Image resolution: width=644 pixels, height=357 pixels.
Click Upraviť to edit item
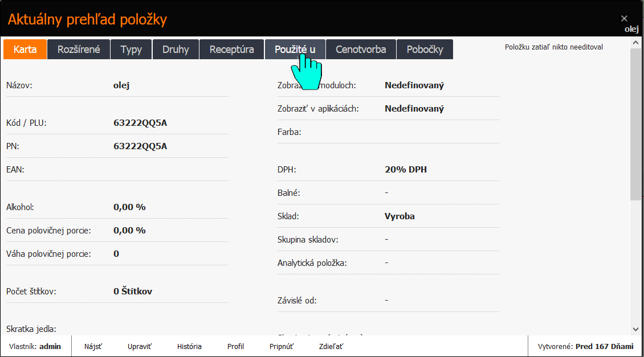pos(139,346)
